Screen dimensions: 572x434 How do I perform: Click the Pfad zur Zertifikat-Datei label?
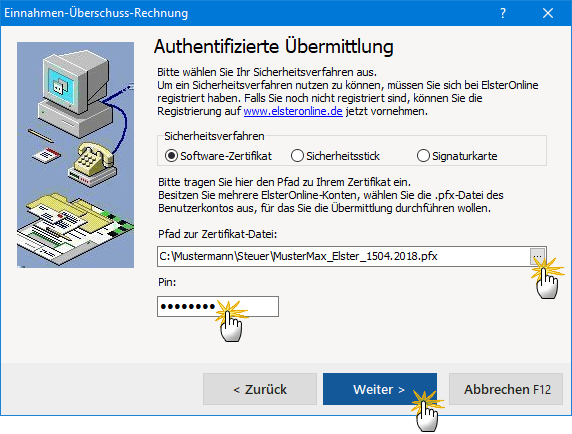click(217, 234)
